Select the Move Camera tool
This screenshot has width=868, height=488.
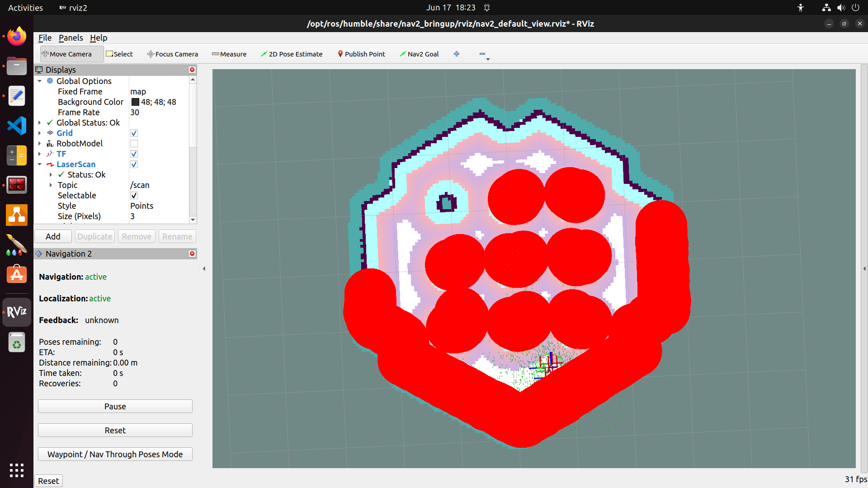coord(71,54)
